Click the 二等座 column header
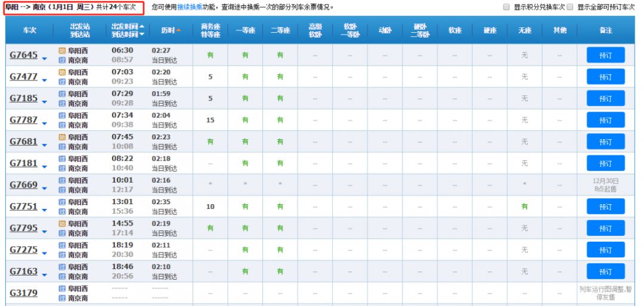Screen dimensions: 644x306 (280, 30)
